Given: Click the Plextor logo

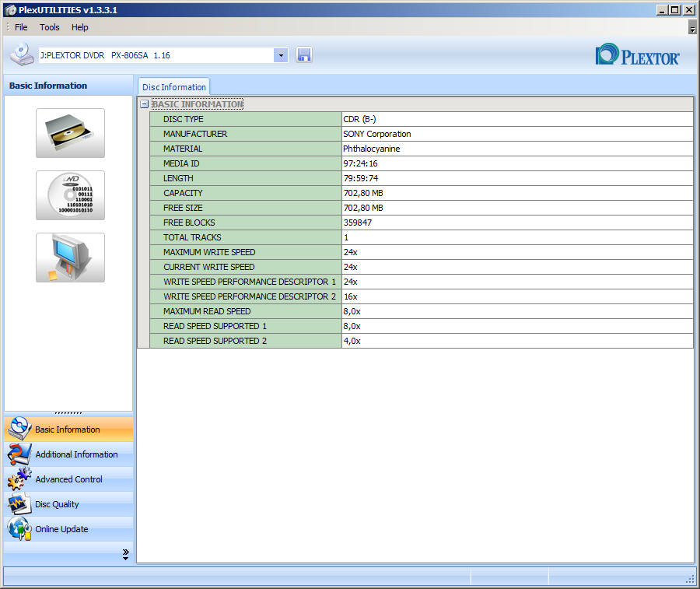Looking at the screenshot, I should (638, 55).
